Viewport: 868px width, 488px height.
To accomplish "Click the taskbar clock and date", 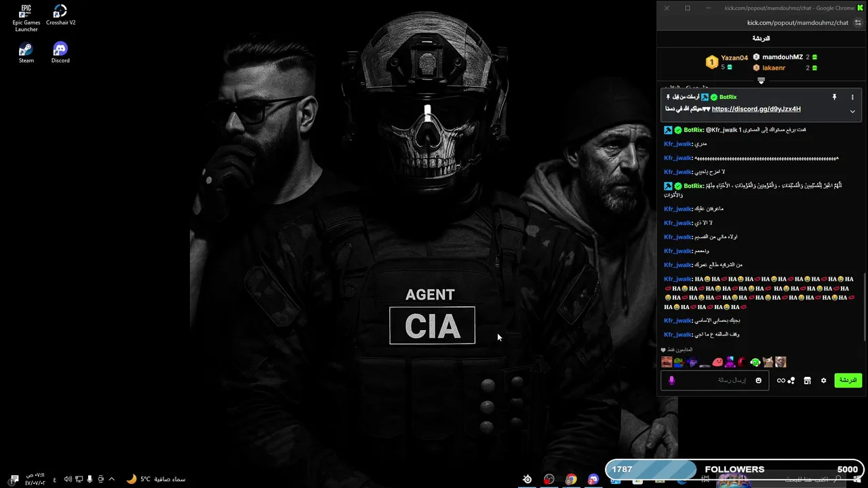I will 35,479.
